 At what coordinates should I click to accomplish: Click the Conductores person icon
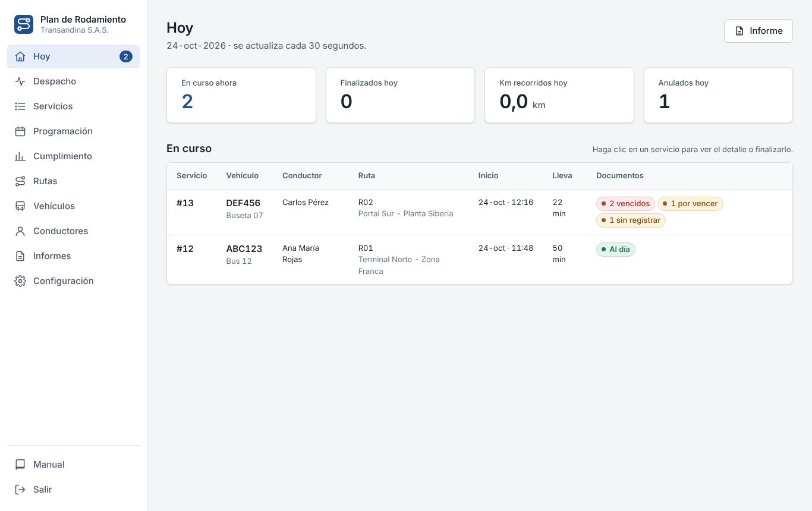[x=20, y=231]
